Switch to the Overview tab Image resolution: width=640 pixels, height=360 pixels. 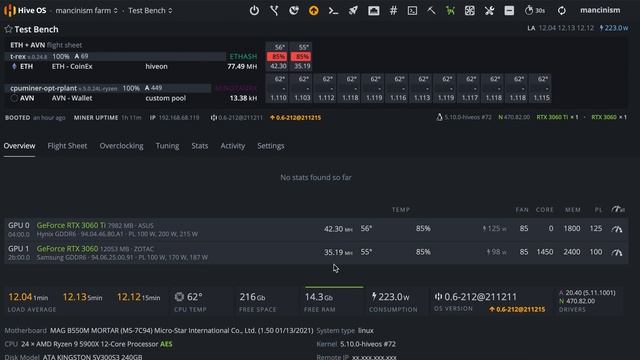tap(19, 146)
